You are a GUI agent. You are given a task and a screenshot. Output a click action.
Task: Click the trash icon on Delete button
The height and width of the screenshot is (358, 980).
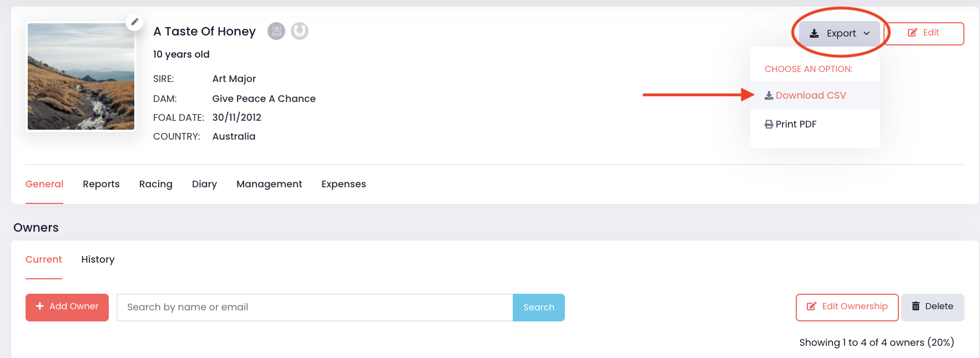pyautogui.click(x=916, y=306)
